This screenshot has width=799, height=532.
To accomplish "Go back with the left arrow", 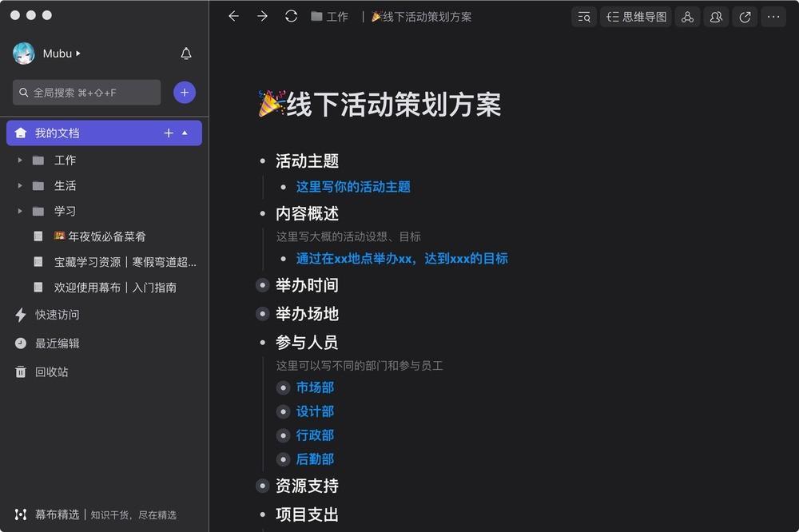I will coord(234,16).
